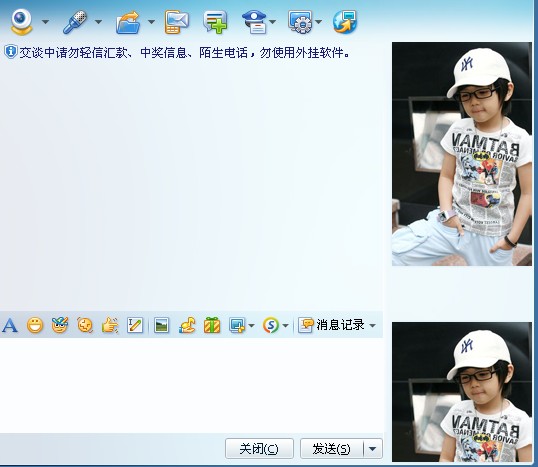Expand the screenshot tool dropdown arrow
The width and height of the screenshot is (538, 467).
click(252, 325)
